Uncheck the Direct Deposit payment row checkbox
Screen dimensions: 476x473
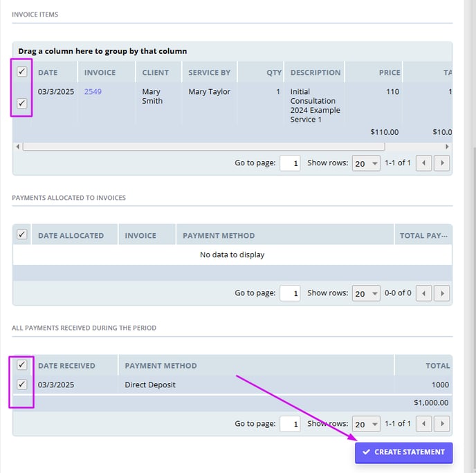(x=22, y=384)
